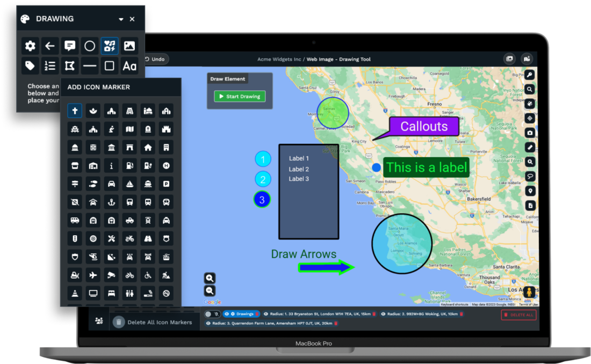
Task: Zoom in on the map
Action: pos(210,278)
